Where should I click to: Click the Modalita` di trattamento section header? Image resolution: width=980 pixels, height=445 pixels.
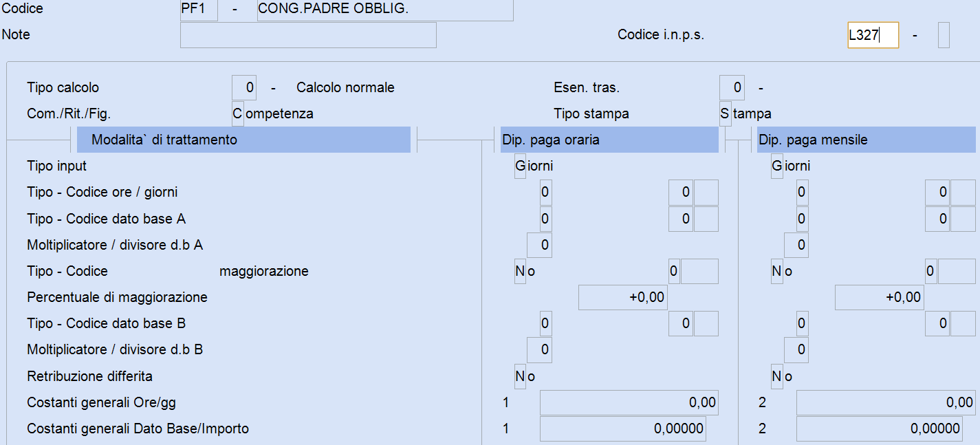[244, 140]
